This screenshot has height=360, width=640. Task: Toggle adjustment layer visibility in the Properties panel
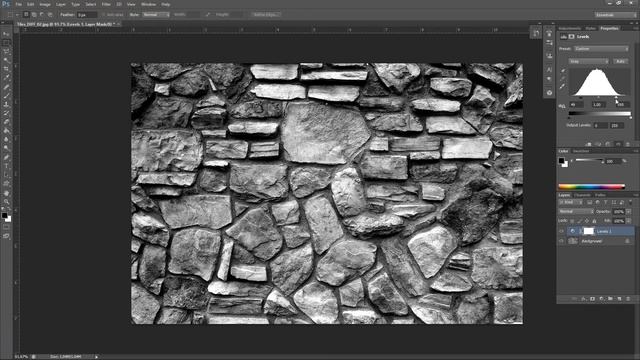click(x=618, y=144)
